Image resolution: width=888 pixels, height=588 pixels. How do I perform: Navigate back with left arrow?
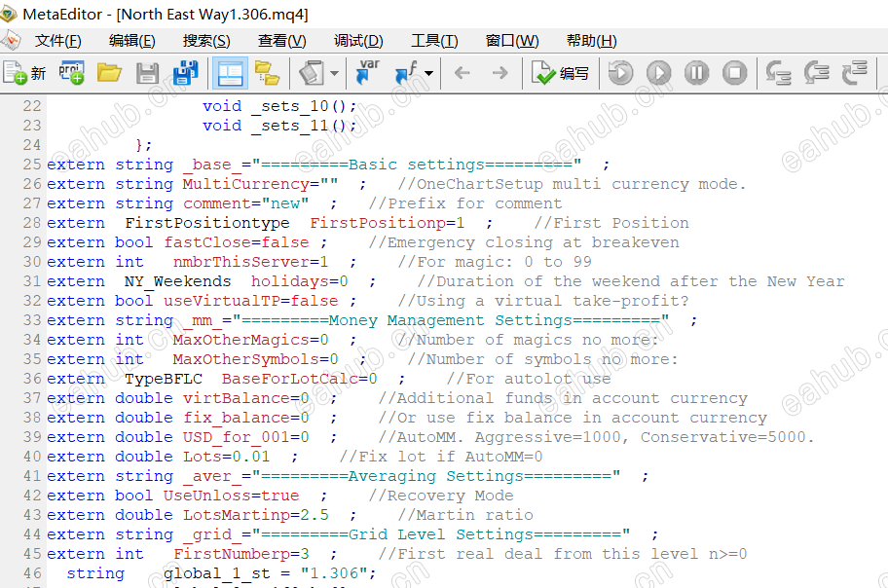[462, 72]
